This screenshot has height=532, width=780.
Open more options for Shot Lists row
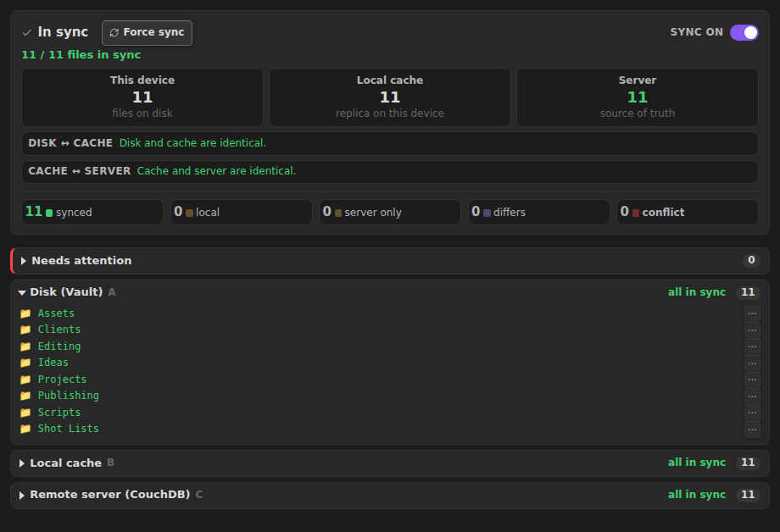pos(752,429)
